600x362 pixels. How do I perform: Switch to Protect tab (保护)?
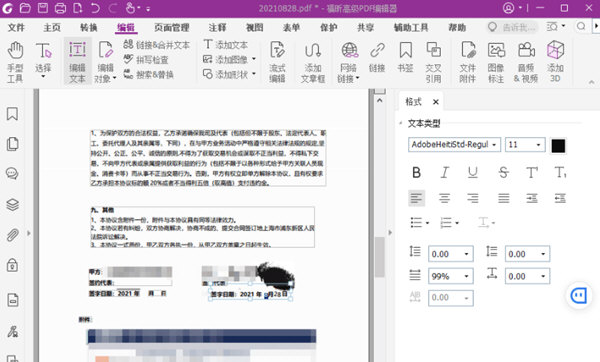coord(328,28)
